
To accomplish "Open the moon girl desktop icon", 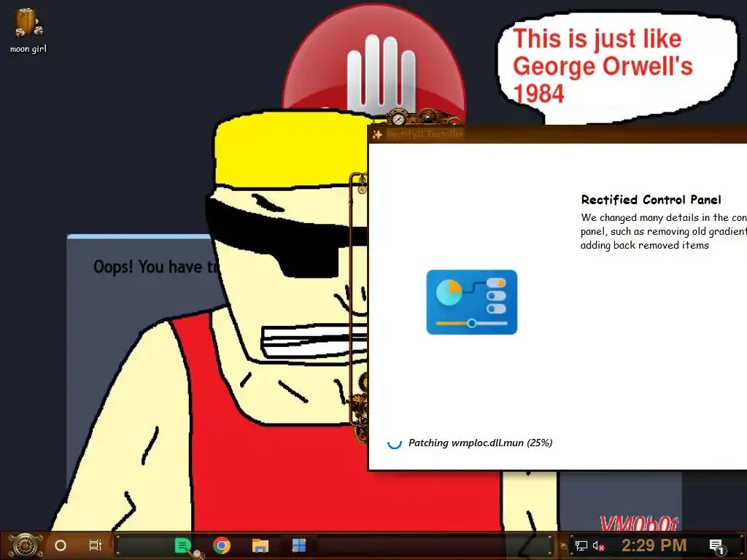I will [x=28, y=30].
